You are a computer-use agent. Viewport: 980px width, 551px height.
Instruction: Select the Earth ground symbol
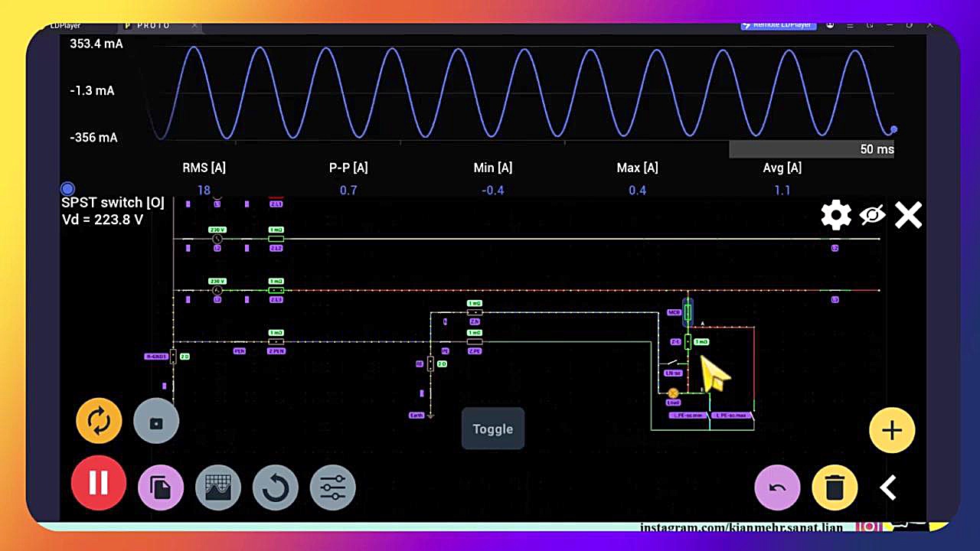click(430, 416)
